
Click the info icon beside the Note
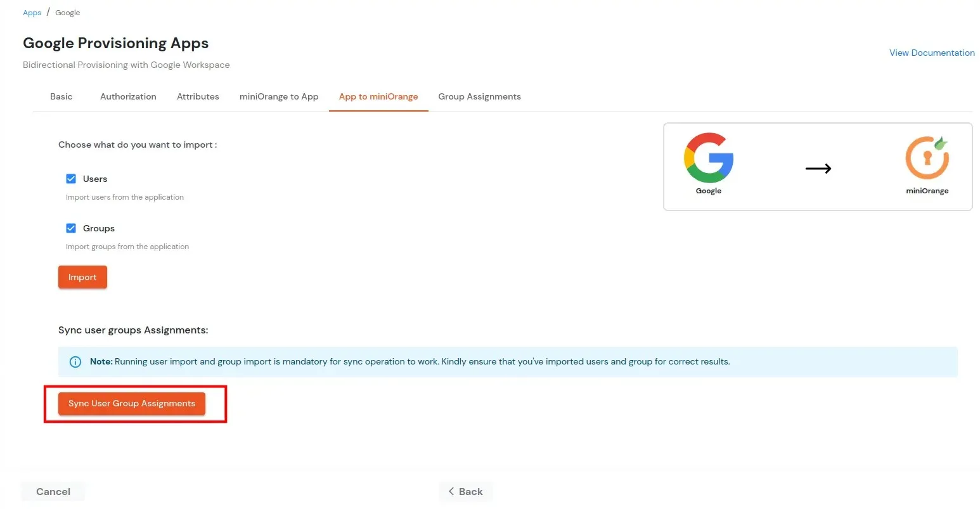point(75,361)
